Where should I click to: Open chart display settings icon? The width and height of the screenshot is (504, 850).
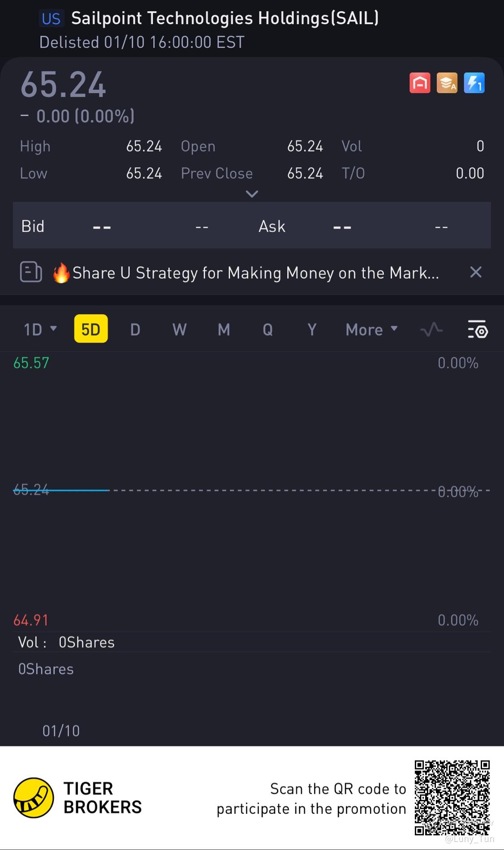click(478, 330)
